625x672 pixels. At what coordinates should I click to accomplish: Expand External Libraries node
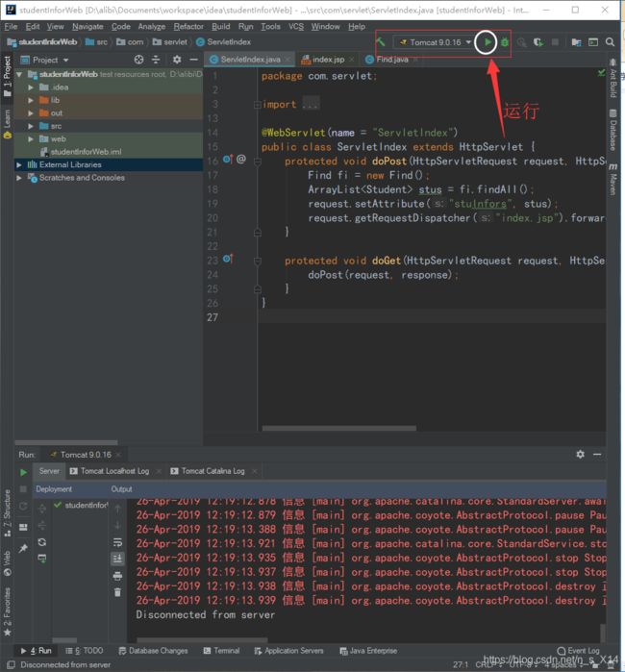pyautogui.click(x=19, y=164)
